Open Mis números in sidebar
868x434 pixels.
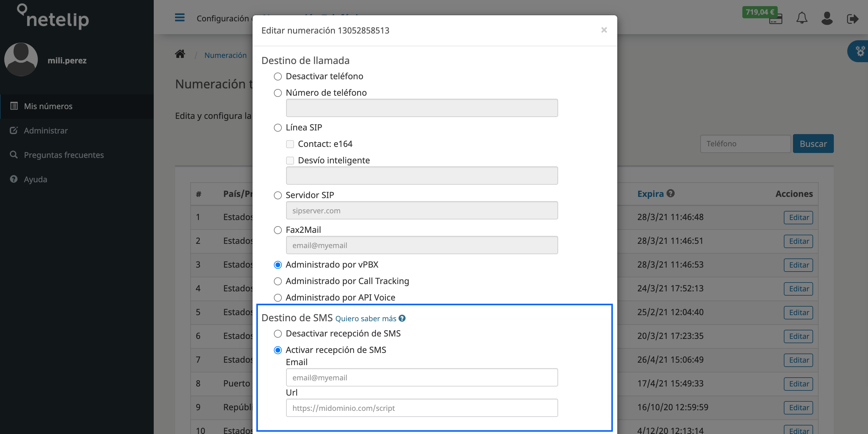(77, 106)
